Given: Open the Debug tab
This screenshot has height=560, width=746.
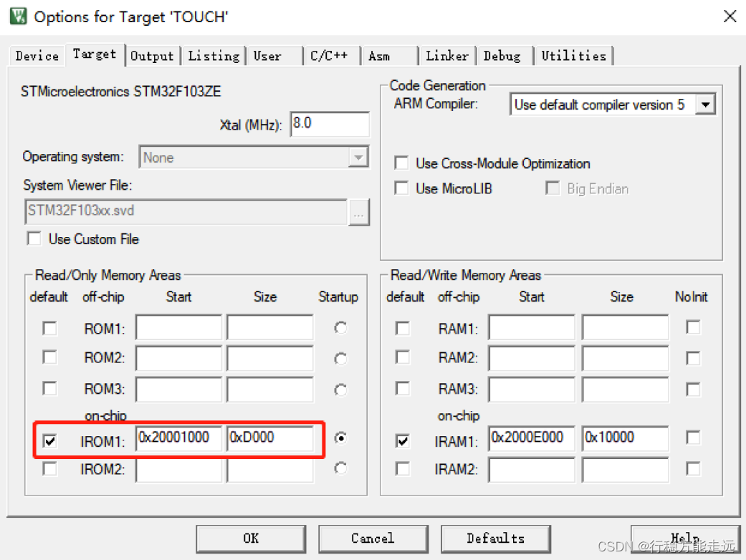Looking at the screenshot, I should pyautogui.click(x=504, y=56).
